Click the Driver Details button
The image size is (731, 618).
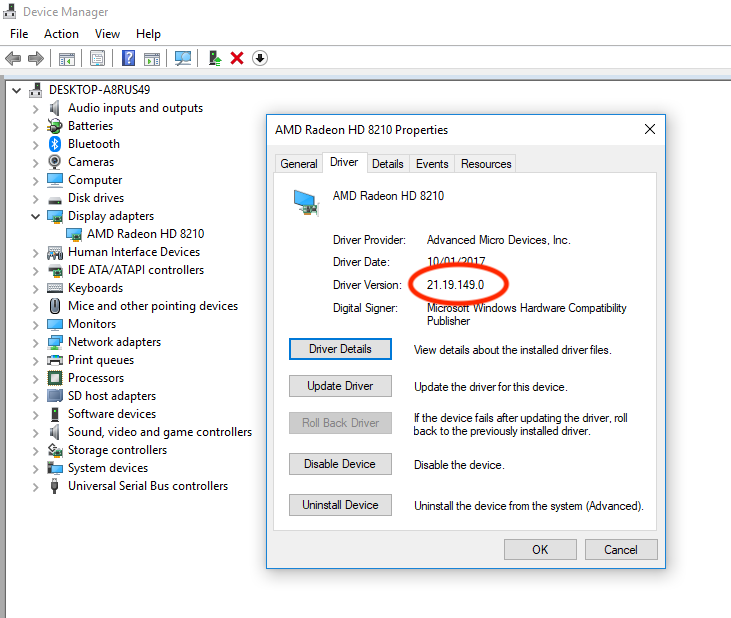coord(340,349)
